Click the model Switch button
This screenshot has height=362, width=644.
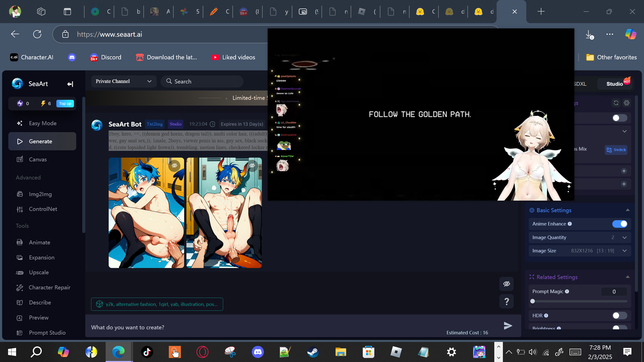(x=616, y=150)
